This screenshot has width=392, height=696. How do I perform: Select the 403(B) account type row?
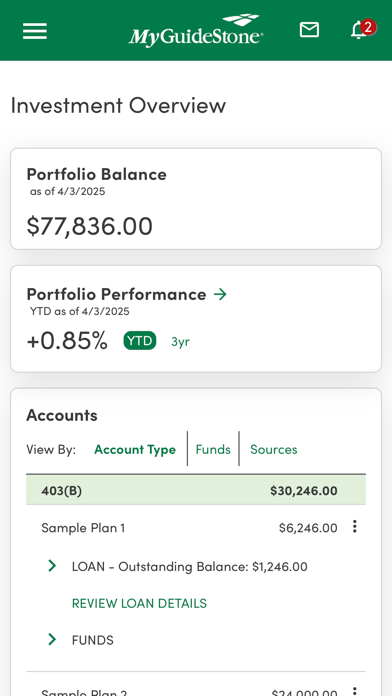(x=196, y=490)
